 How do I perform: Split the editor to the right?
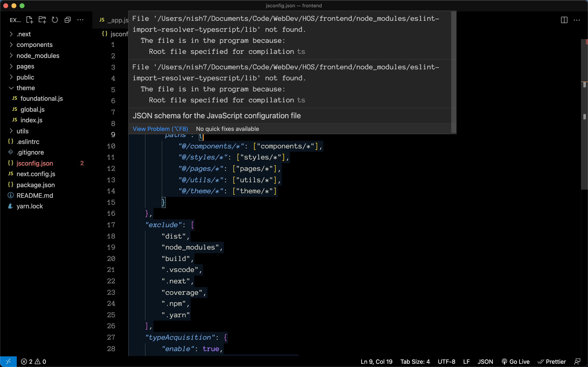pos(564,20)
